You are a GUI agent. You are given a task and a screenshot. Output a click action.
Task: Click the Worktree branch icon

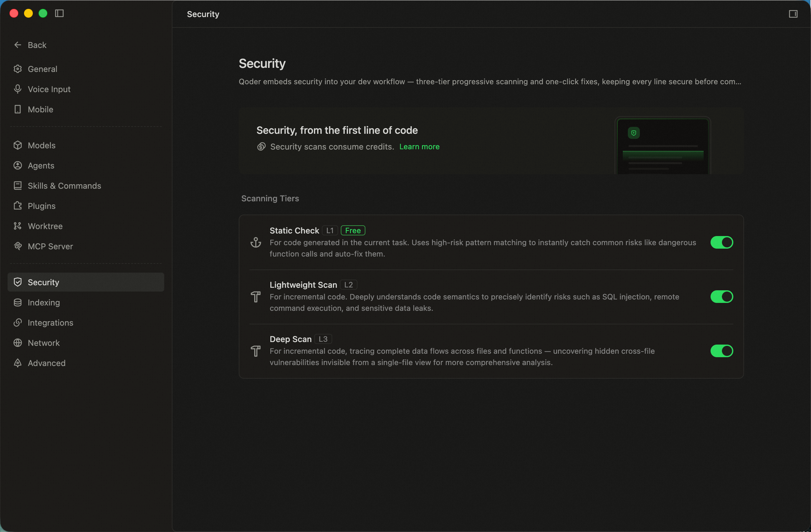point(18,226)
